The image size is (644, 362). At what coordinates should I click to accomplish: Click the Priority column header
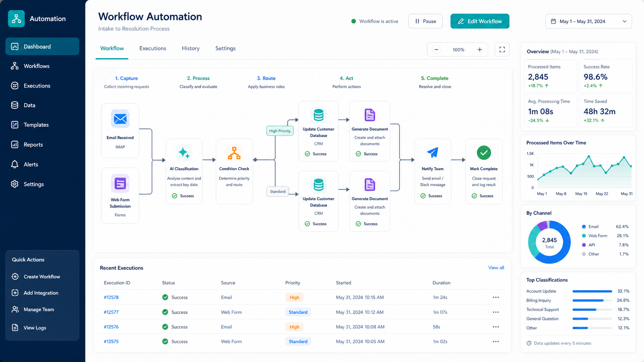293,283
